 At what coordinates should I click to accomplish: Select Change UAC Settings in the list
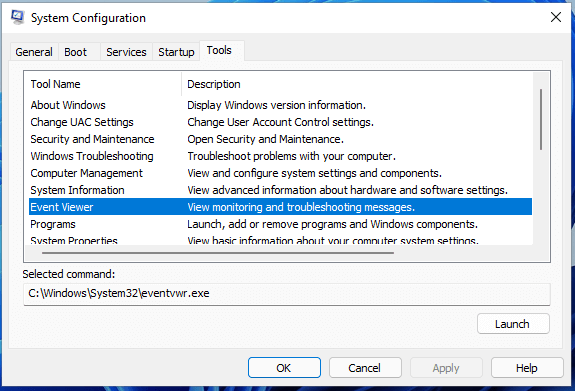(x=281, y=122)
